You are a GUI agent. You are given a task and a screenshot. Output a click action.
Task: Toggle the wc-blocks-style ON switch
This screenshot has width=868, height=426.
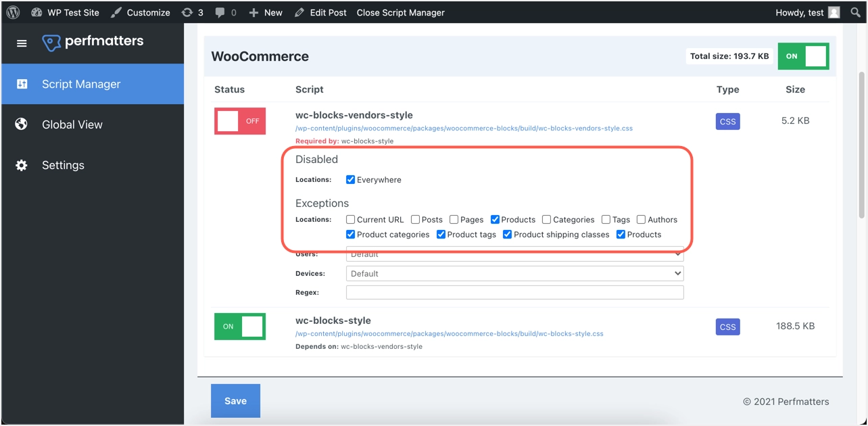coord(240,327)
